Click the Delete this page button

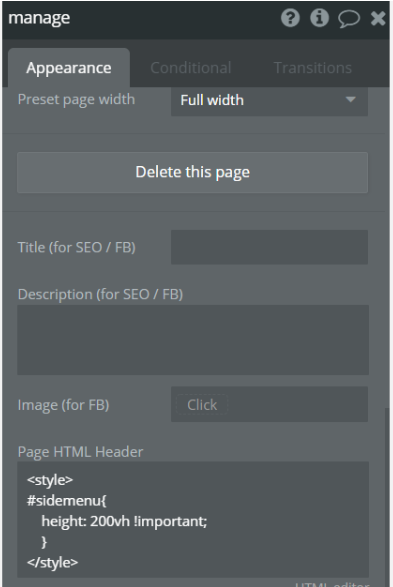point(192,173)
